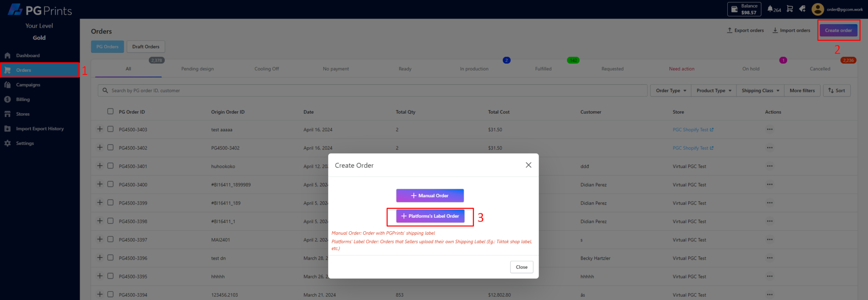This screenshot has height=300, width=868.
Task: Click the notification bell icon
Action: (x=770, y=9)
